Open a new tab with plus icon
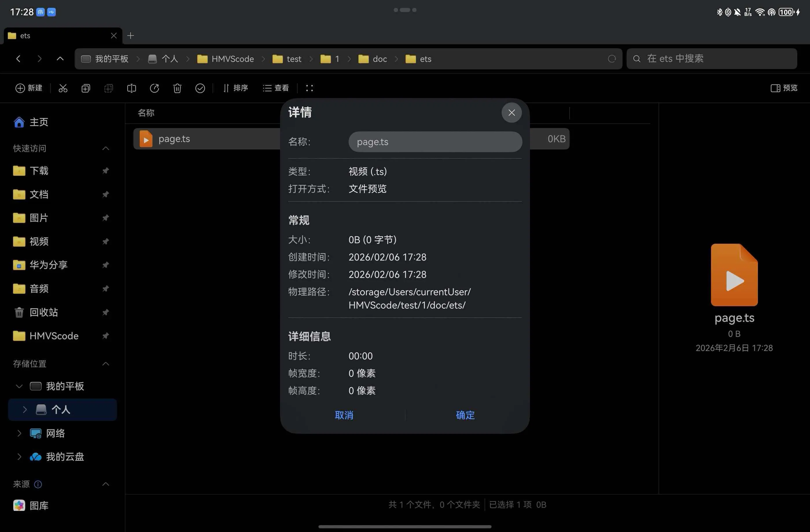Screen dimensions: 810x532 click(x=130, y=36)
